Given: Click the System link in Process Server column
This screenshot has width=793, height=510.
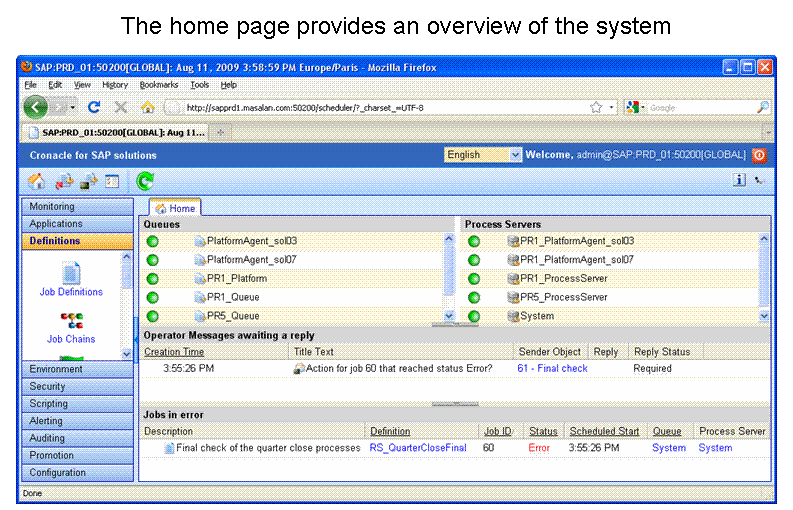Looking at the screenshot, I should [x=715, y=448].
